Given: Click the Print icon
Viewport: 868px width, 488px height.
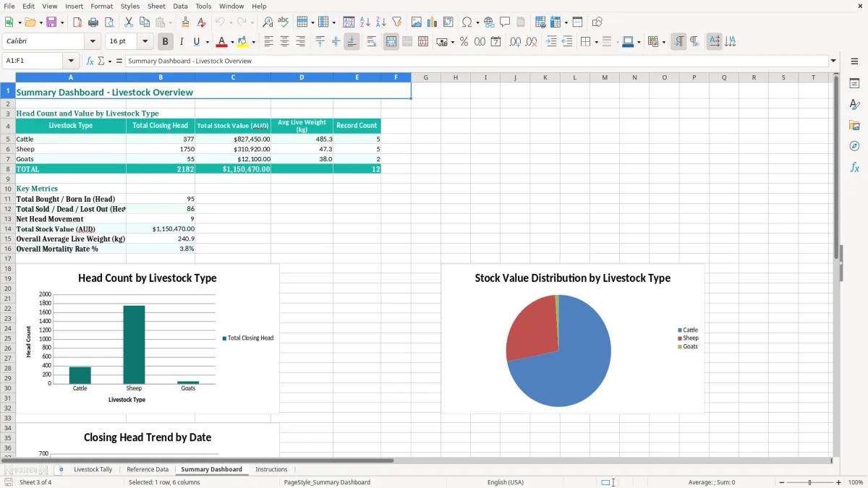Looking at the screenshot, I should pyautogui.click(x=93, y=22).
